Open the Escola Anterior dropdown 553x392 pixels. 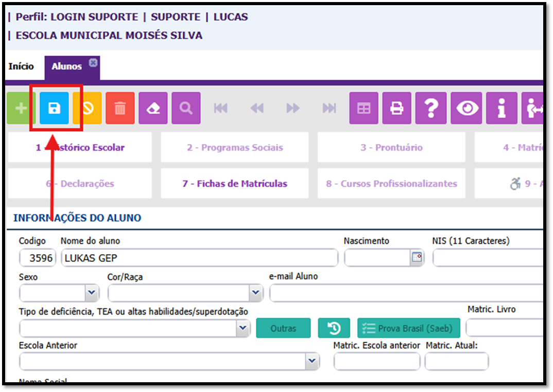pos(312,362)
